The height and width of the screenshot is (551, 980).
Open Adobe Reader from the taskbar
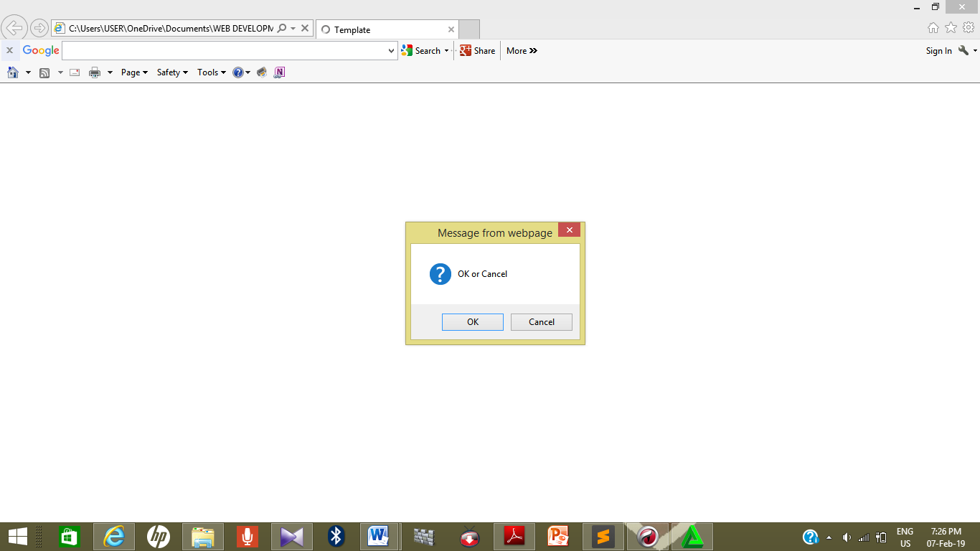click(513, 536)
